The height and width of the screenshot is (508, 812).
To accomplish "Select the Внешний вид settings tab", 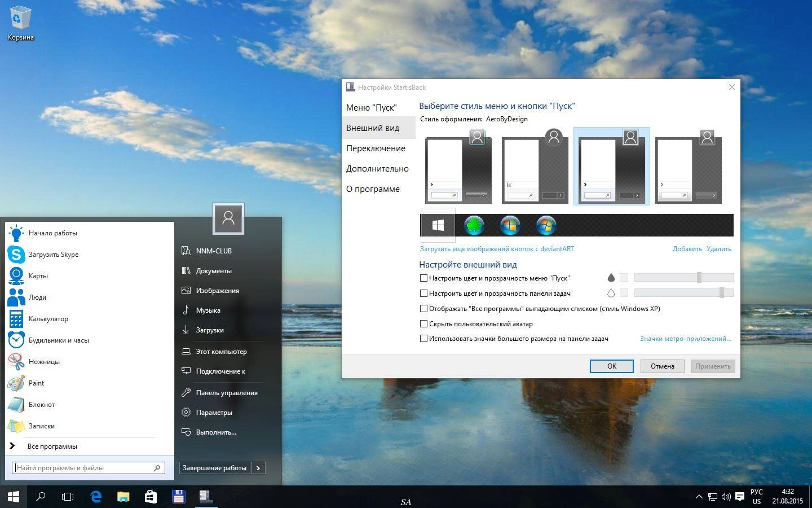I will point(378,128).
